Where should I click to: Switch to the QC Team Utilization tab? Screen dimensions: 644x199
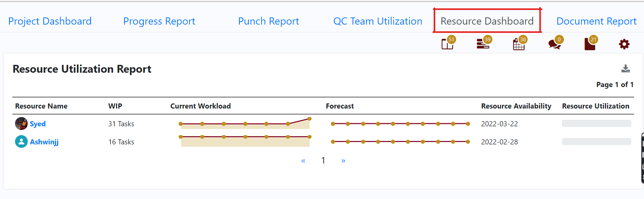[x=377, y=21]
